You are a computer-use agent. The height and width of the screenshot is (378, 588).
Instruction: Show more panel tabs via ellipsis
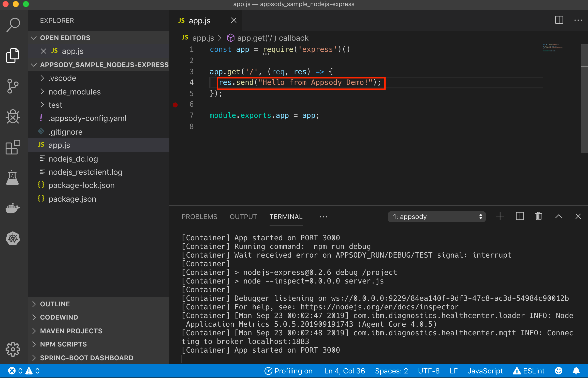(x=323, y=217)
